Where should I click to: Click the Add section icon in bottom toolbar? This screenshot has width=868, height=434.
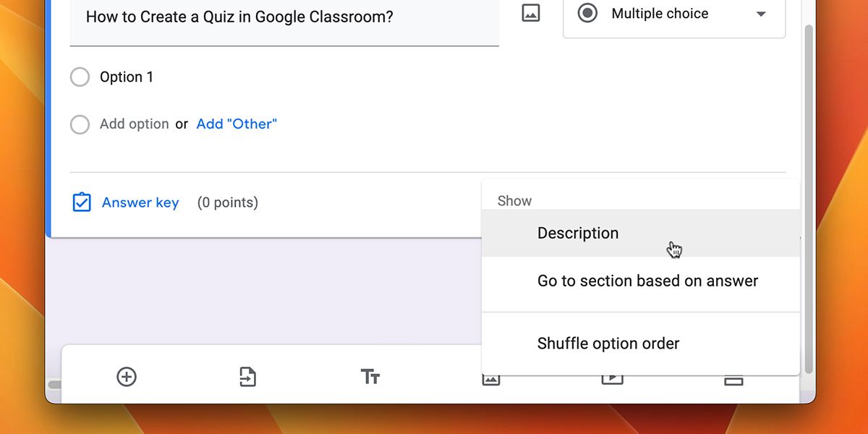point(733,380)
